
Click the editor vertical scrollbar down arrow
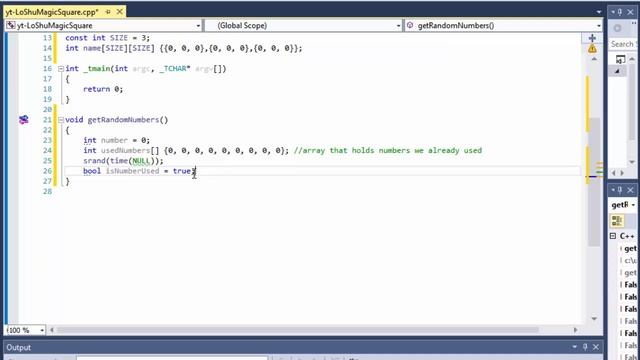point(594,319)
